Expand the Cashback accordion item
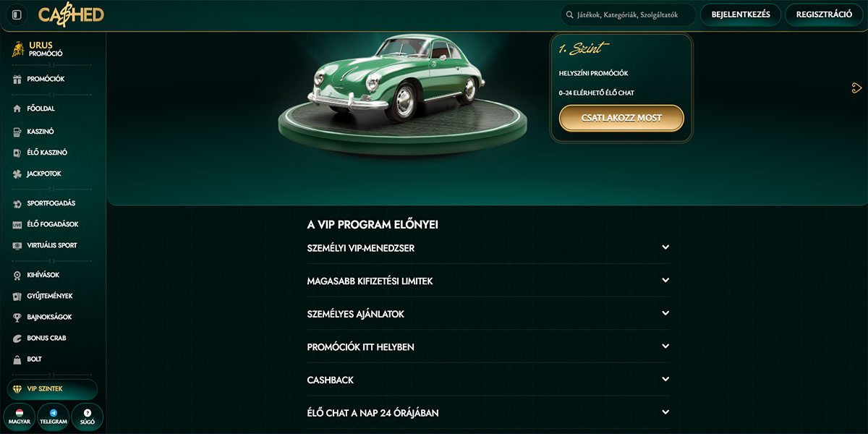The height and width of the screenshot is (434, 868). coord(488,380)
